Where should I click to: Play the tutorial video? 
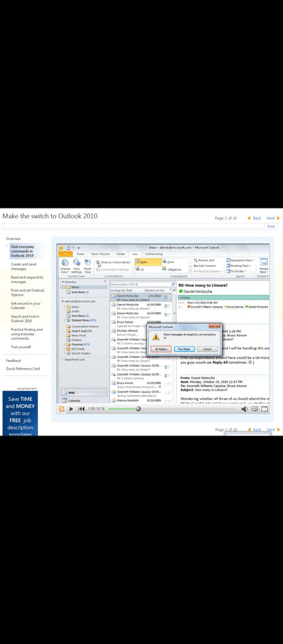tap(71, 409)
